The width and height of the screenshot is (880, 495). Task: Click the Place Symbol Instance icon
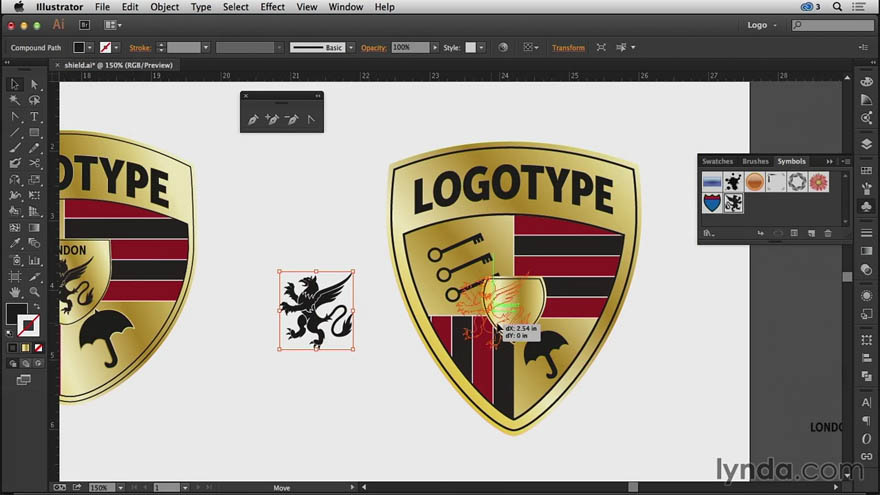tap(760, 233)
